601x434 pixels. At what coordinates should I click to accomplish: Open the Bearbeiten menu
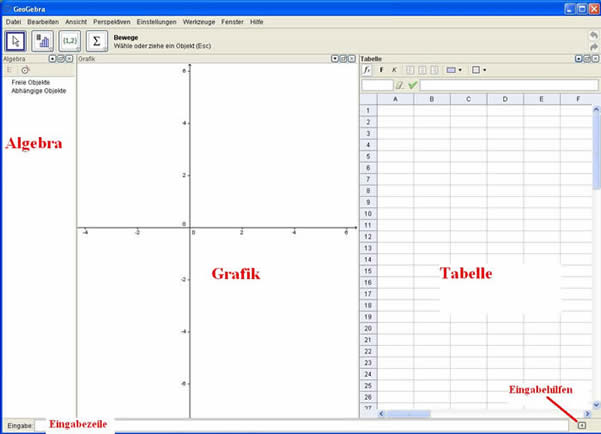pos(43,22)
